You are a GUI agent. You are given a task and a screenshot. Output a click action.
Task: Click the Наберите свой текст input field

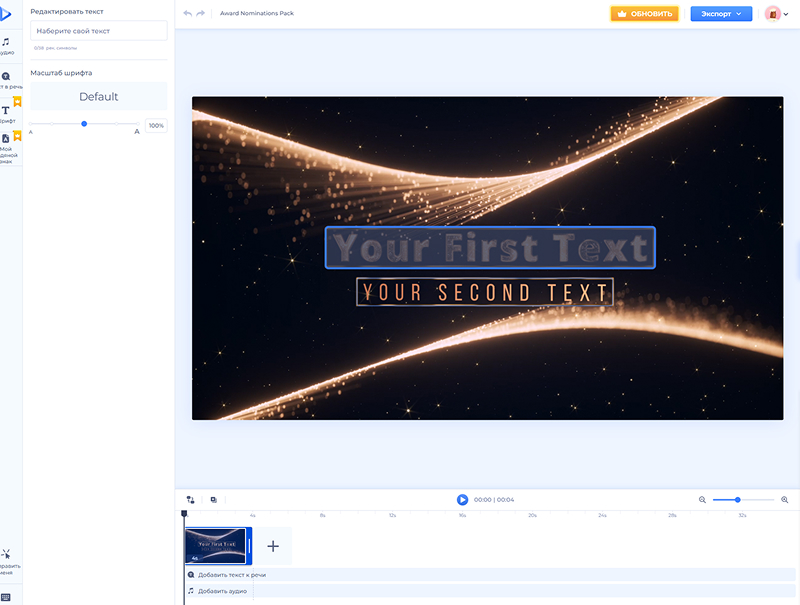coord(98,31)
